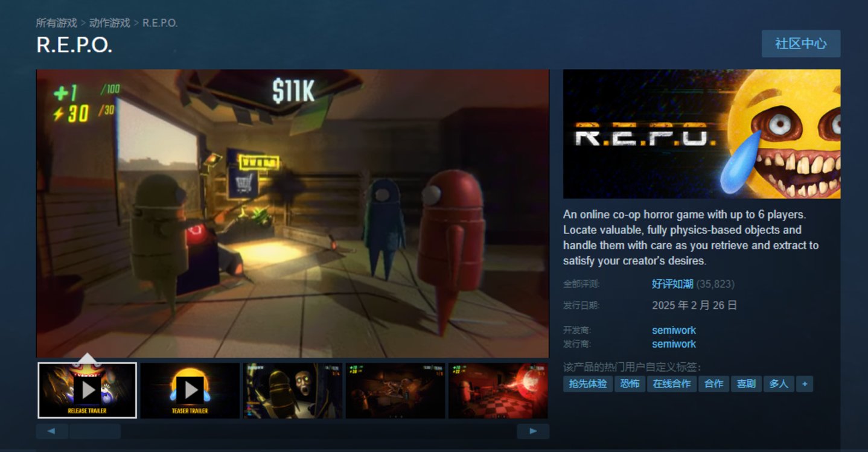Go to 所有游戏 breadcrumb
Image resolution: width=868 pixels, height=452 pixels.
[x=57, y=23]
